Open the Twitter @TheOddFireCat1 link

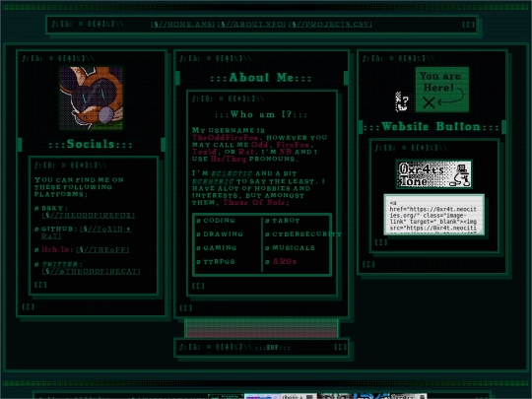point(91,272)
